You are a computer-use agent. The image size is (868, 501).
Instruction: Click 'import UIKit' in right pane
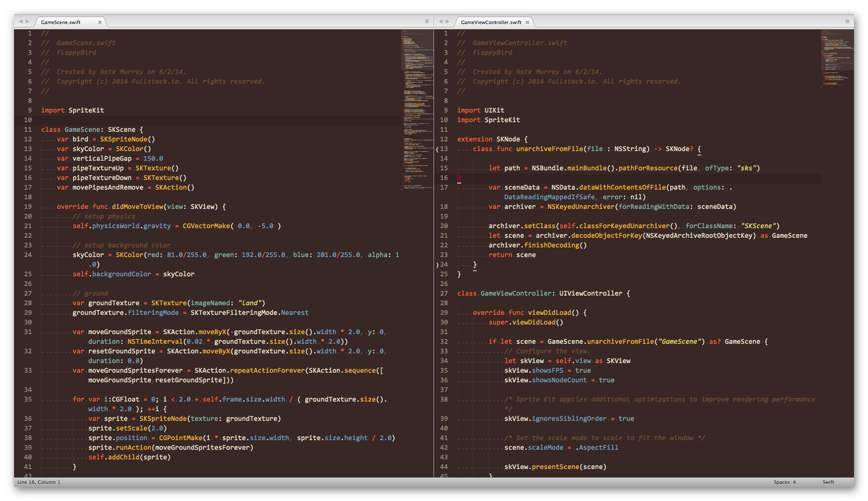click(x=481, y=110)
